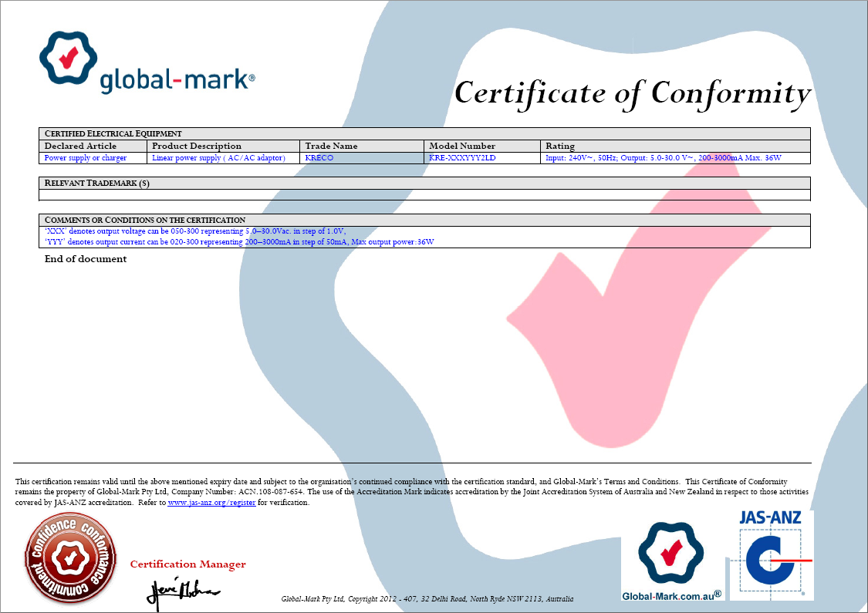The height and width of the screenshot is (613, 868).
Task: Select the Certified Electrical Equipment header
Action: (x=113, y=133)
